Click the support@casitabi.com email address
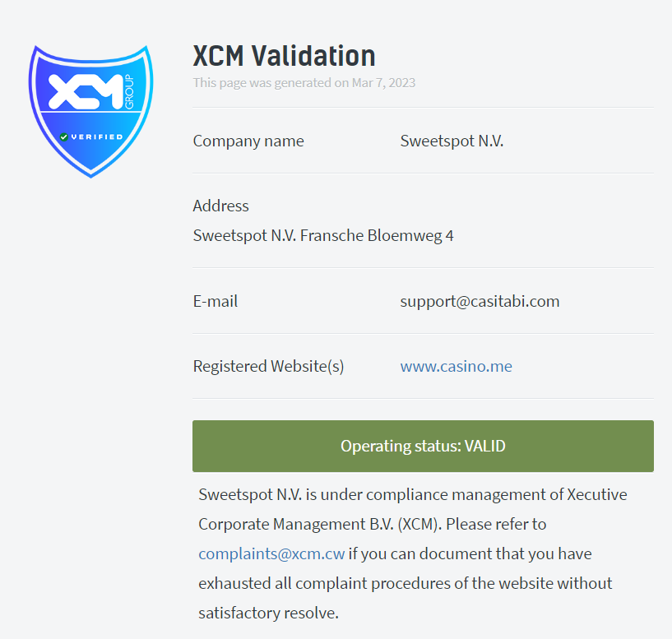Screen dimensions: 672x639 480,301
